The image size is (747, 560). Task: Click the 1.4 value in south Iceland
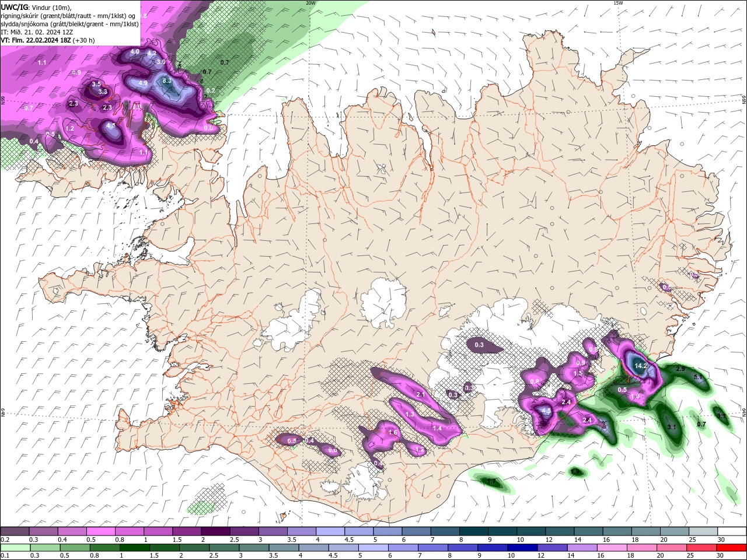pyautogui.click(x=437, y=428)
